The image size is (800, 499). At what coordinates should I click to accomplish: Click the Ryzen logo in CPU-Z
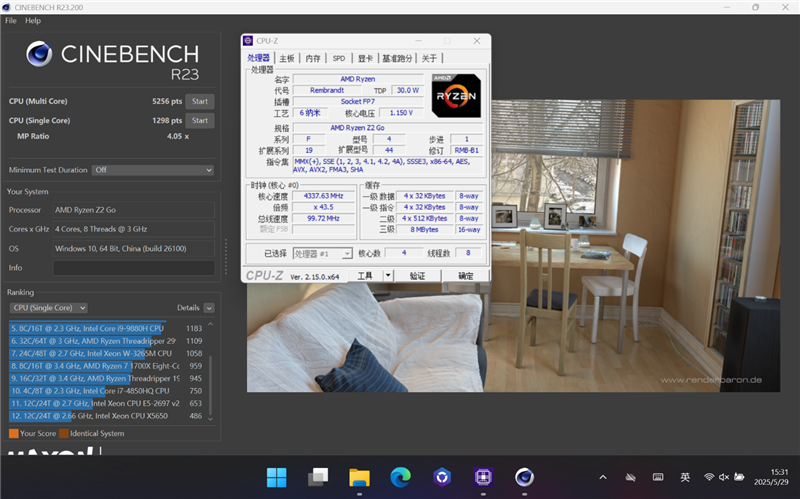[456, 96]
